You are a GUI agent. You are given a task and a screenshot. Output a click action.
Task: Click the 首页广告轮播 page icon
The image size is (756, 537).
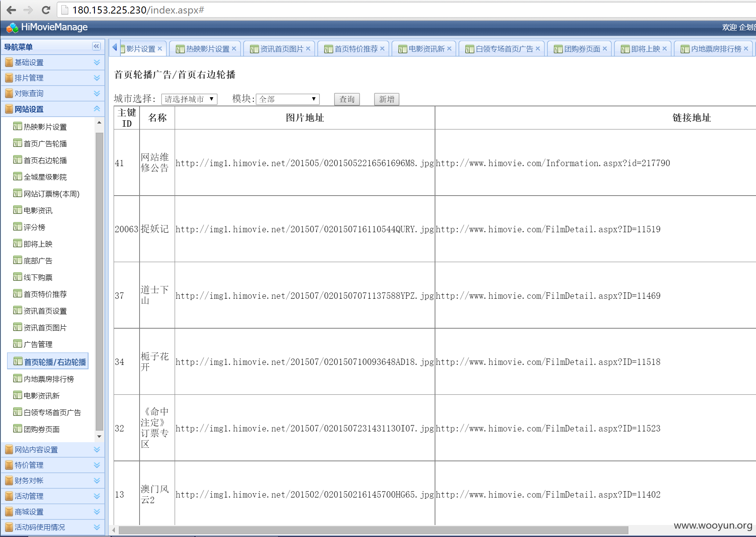coord(17,143)
